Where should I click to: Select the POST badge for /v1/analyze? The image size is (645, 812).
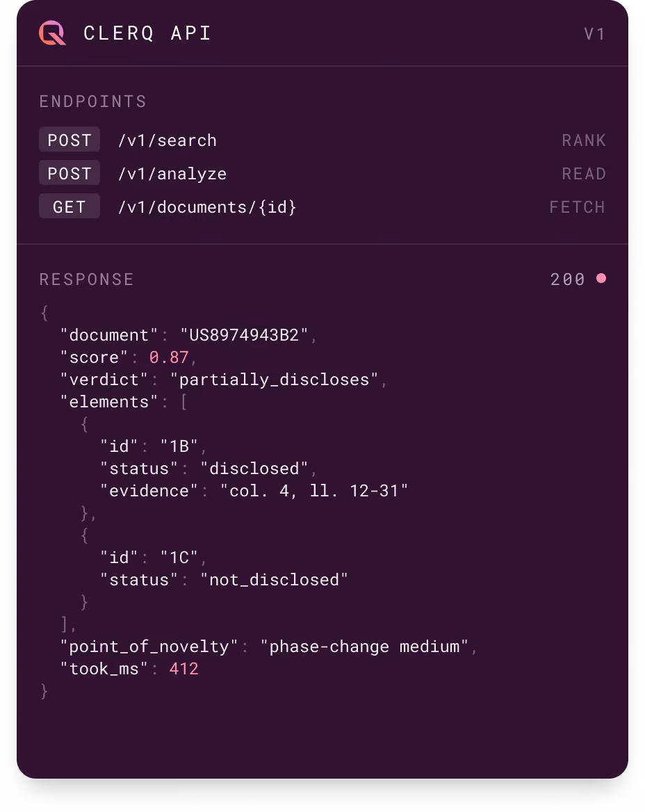tap(70, 173)
